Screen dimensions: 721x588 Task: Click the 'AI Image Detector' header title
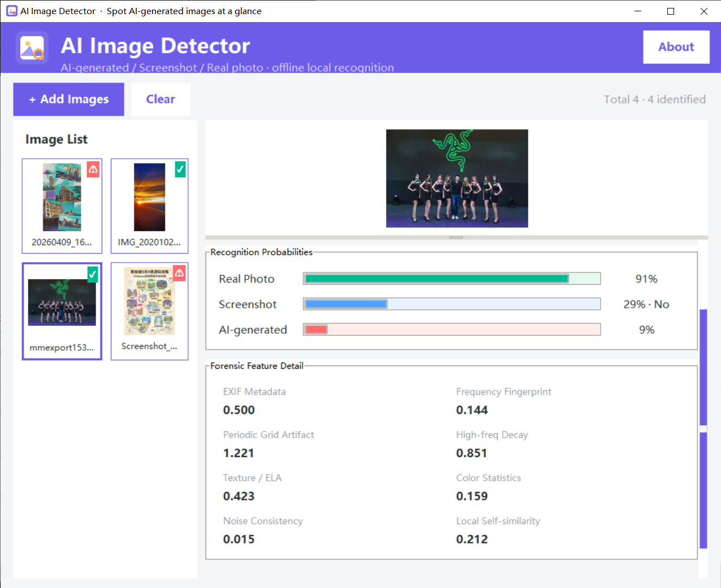[155, 46]
